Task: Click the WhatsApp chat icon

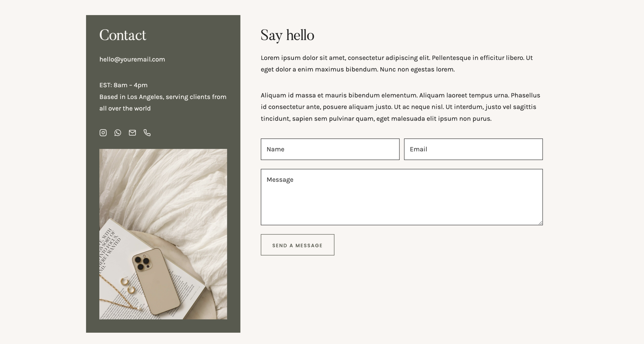Action: tap(118, 133)
